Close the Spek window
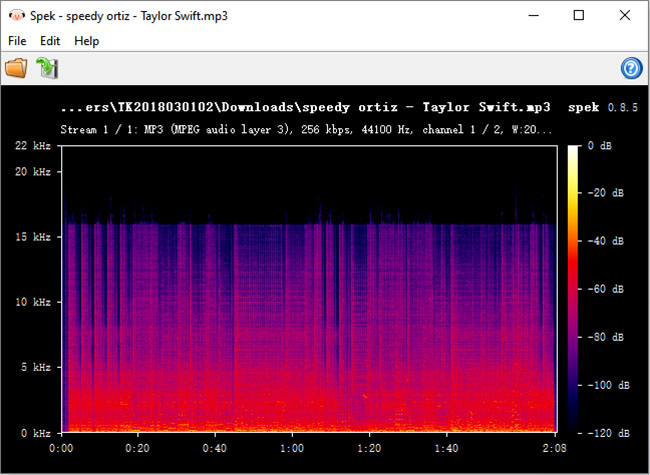Viewport: 650px width, 475px height. click(x=625, y=15)
